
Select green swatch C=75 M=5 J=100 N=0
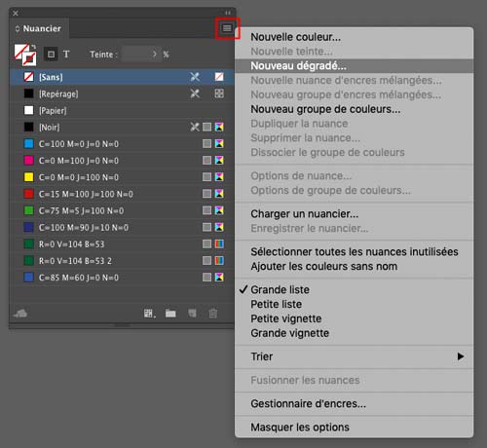[x=122, y=210]
